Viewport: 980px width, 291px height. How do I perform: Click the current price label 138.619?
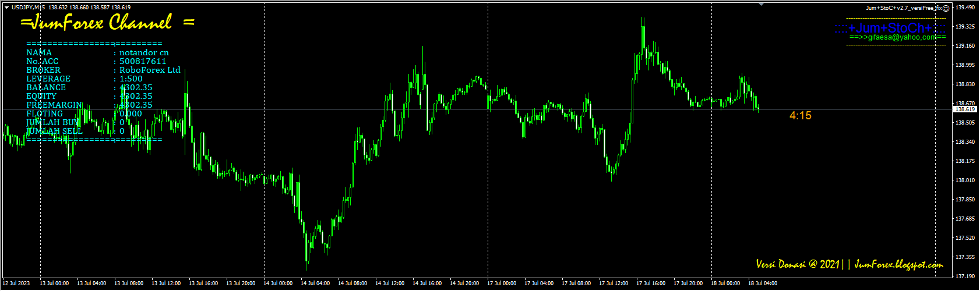pos(965,109)
